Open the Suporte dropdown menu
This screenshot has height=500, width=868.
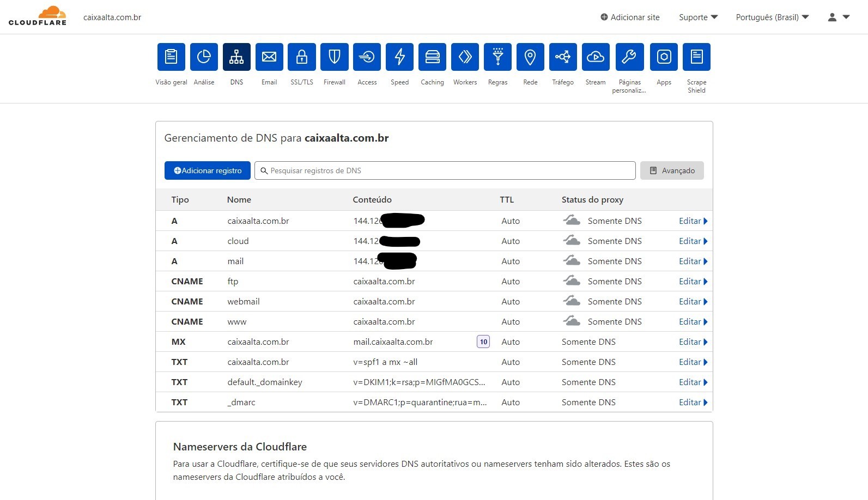(x=698, y=17)
